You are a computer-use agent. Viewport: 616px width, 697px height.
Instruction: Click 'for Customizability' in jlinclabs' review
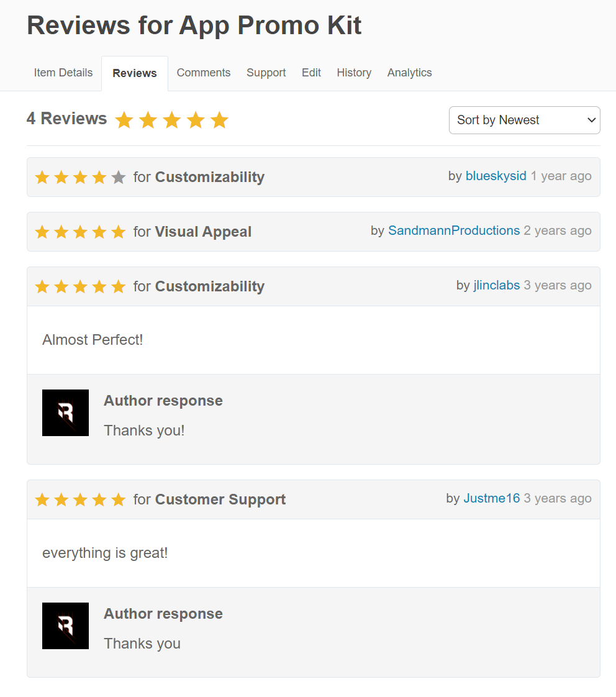pos(199,286)
